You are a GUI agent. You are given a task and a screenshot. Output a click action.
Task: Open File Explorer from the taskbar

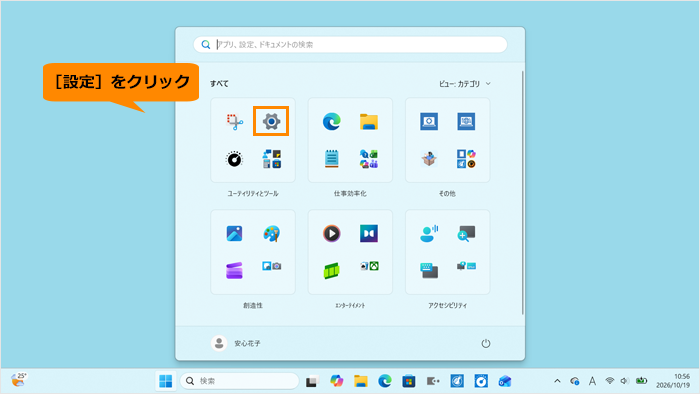pos(361,381)
